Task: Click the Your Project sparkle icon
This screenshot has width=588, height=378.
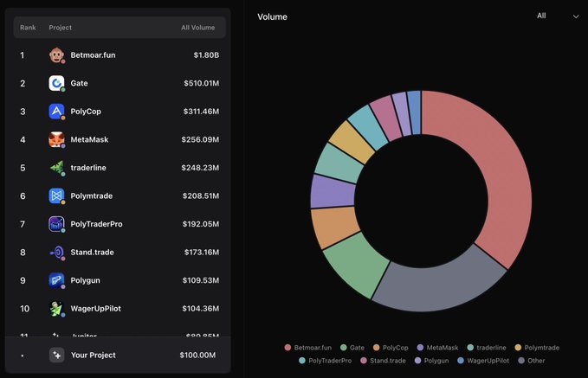Action: tap(56, 355)
